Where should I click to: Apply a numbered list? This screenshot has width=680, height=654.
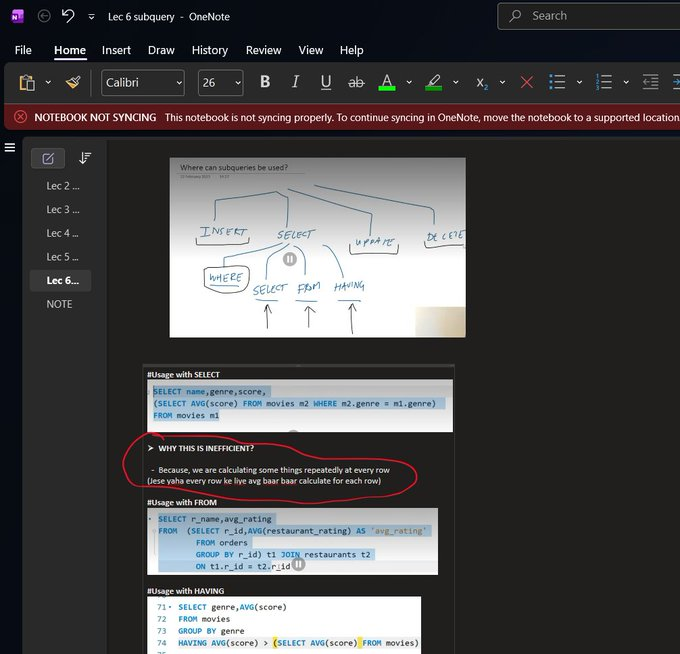(x=604, y=82)
